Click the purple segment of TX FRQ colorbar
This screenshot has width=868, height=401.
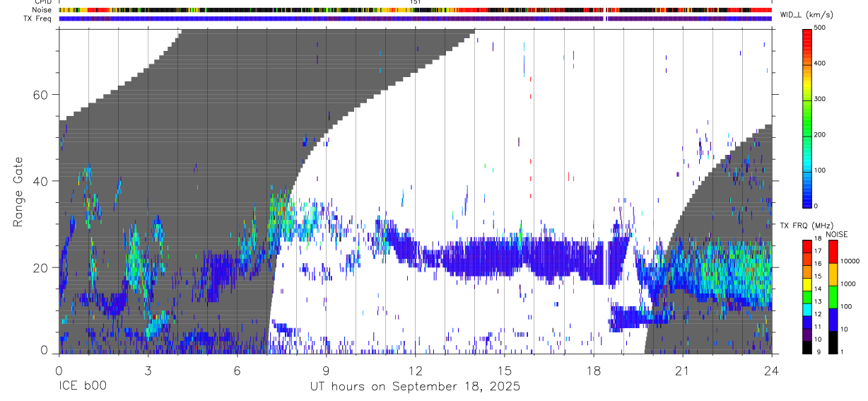pyautogui.click(x=807, y=335)
